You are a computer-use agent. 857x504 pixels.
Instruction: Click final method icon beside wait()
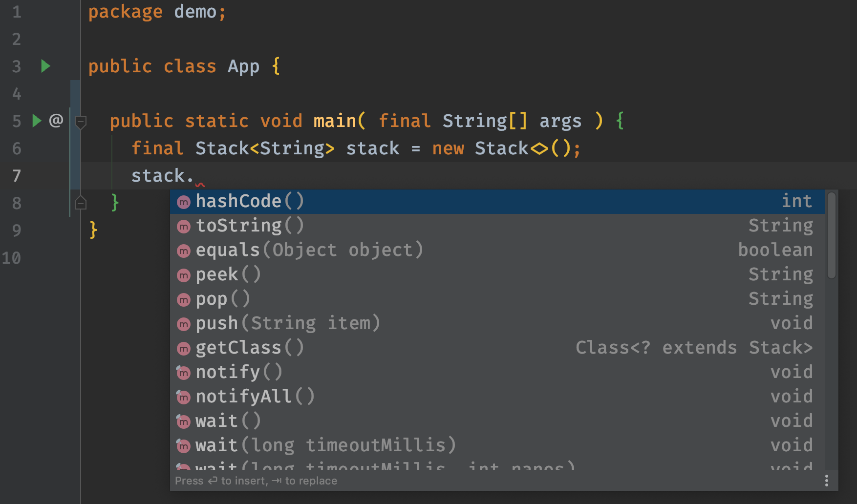183,422
